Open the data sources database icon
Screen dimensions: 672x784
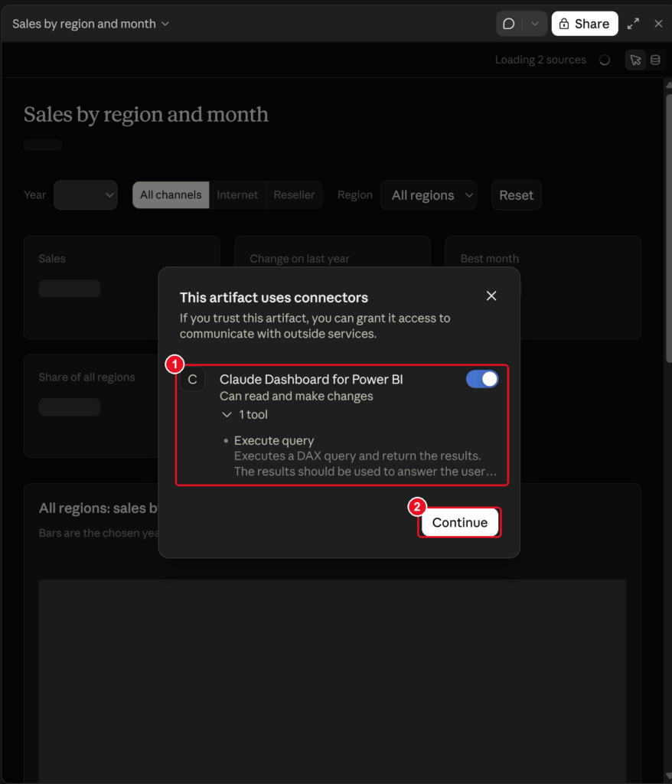(655, 60)
